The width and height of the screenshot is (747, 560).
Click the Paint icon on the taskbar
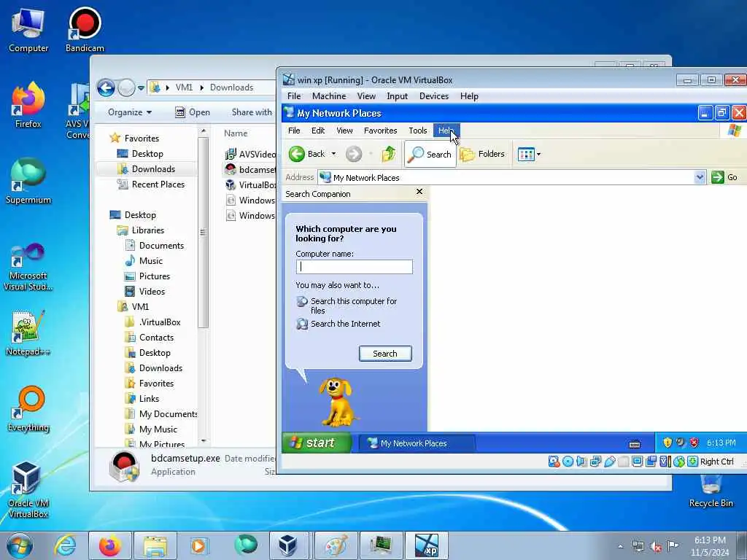336,545
